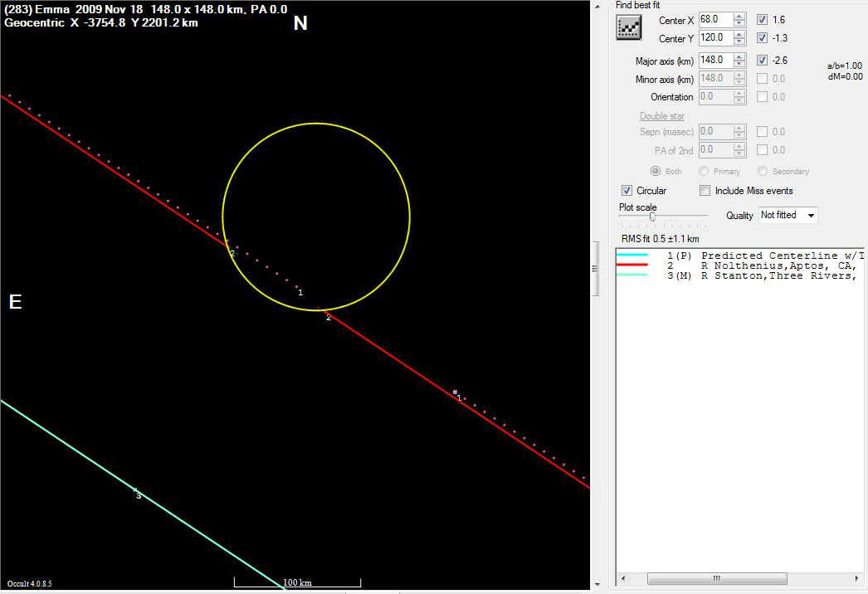The height and width of the screenshot is (594, 868).
Task: Disable the Circular checkbox
Action: click(627, 191)
